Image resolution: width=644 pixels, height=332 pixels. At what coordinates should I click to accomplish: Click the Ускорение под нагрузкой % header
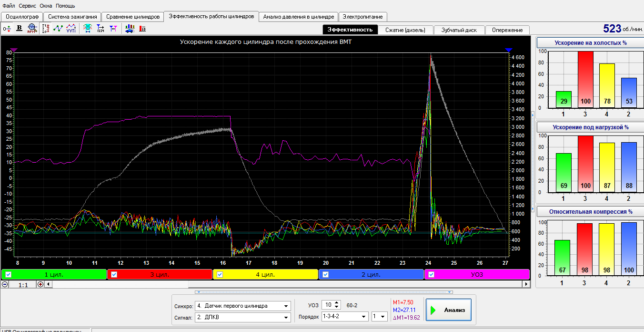[590, 127]
